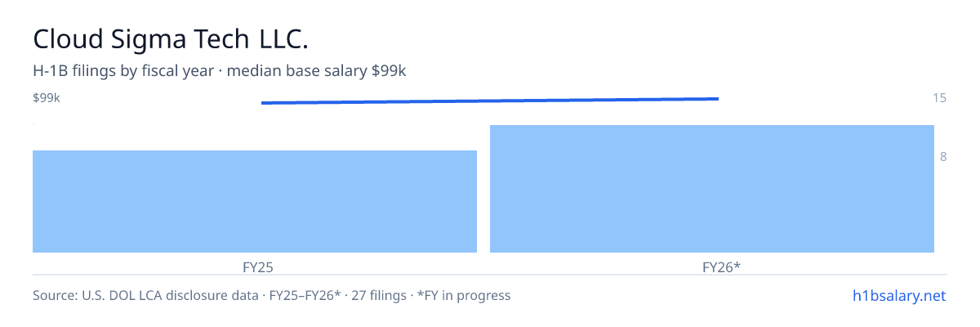Image resolution: width=980 pixels, height=327 pixels.
Task: Click the right endpoint of the salary line
Action: 718,99
